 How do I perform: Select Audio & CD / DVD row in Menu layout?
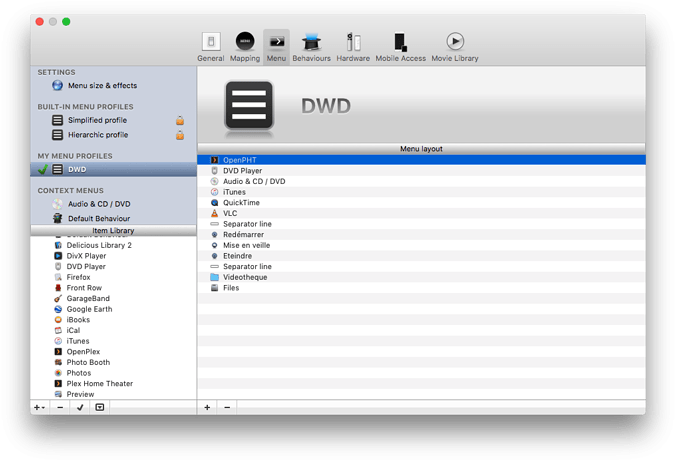[x=421, y=182]
